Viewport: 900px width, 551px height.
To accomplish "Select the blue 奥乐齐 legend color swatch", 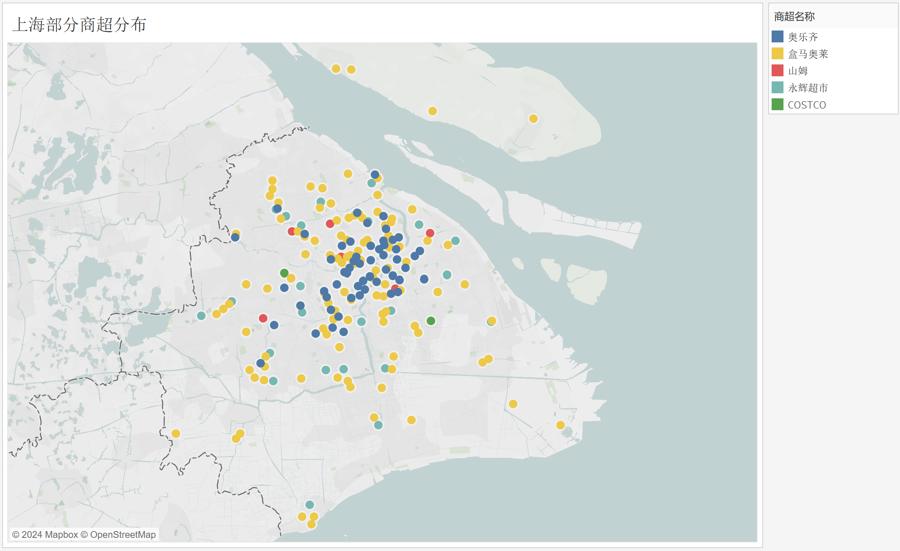I will click(x=777, y=37).
